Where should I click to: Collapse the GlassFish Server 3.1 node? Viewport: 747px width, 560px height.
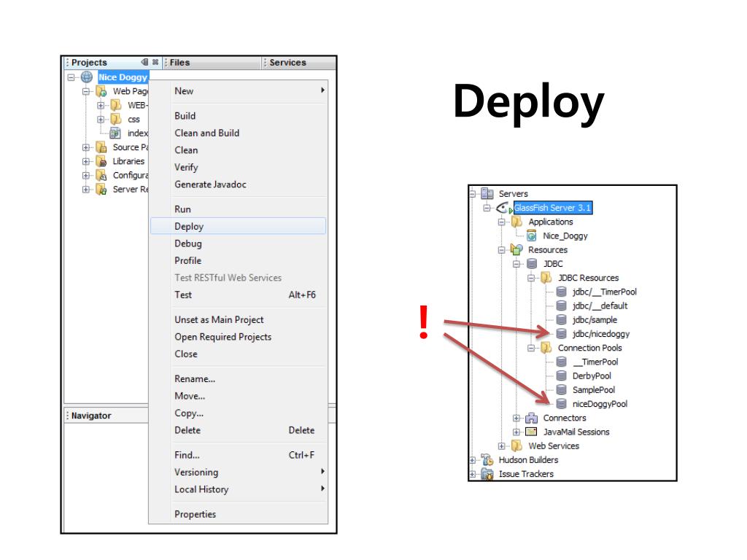tap(487, 208)
